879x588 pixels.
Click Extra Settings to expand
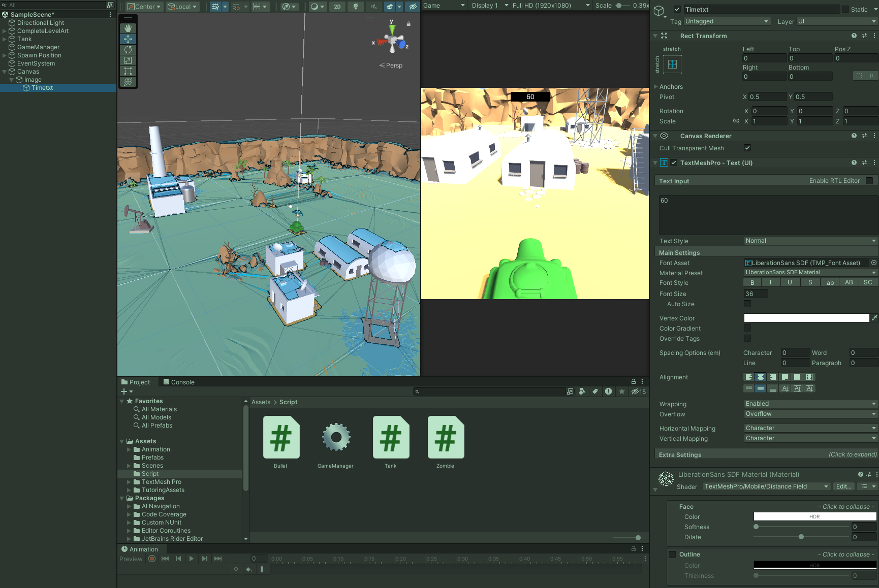click(767, 454)
